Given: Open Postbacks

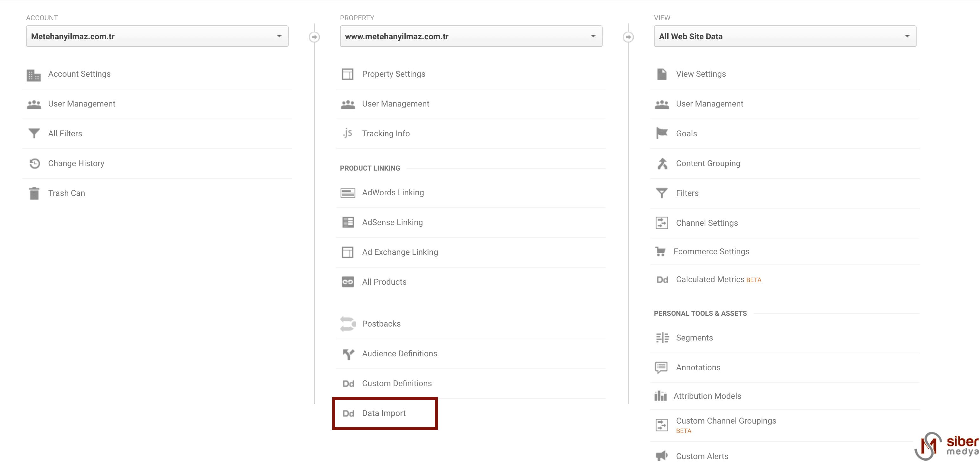Looking at the screenshot, I should 381,324.
